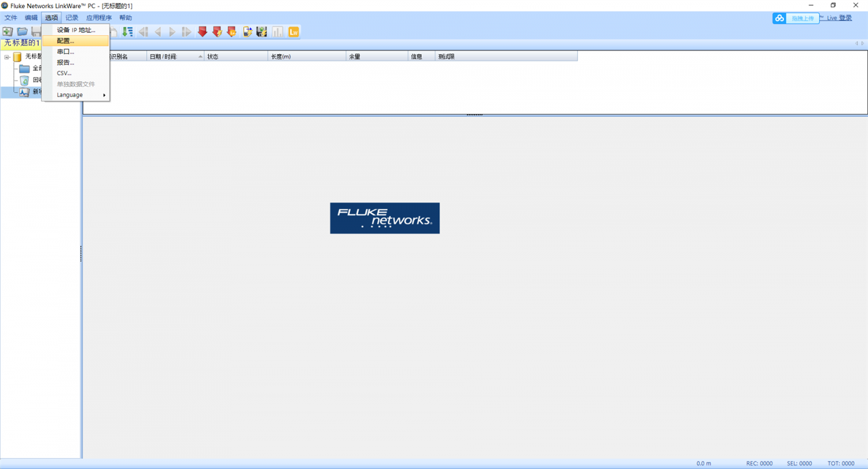Open 设备 IP 地址... menu entry
This screenshot has height=469, width=868.
[76, 30]
